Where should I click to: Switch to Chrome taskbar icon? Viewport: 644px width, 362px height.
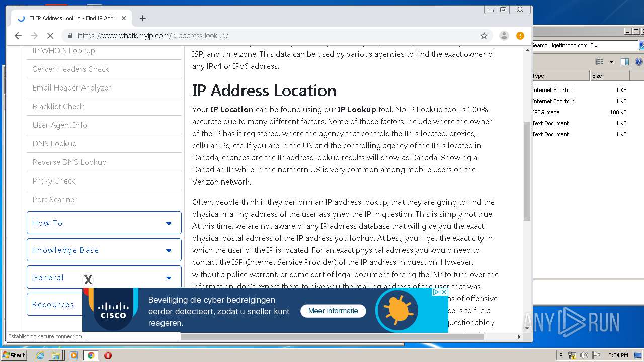[x=91, y=355]
